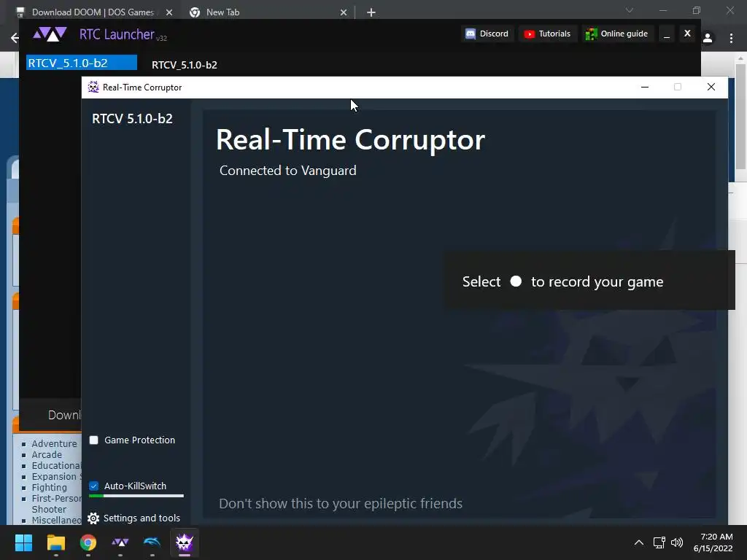The width and height of the screenshot is (747, 560).
Task: Open RTC Launcher from the taskbar
Action: click(120, 542)
